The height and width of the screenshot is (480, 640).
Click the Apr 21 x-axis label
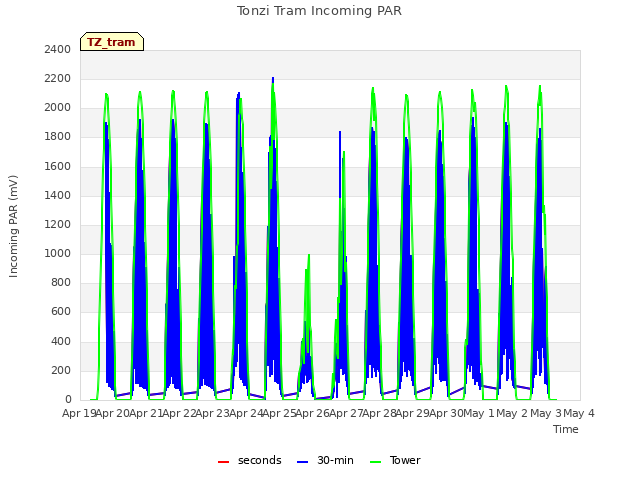pos(146,413)
